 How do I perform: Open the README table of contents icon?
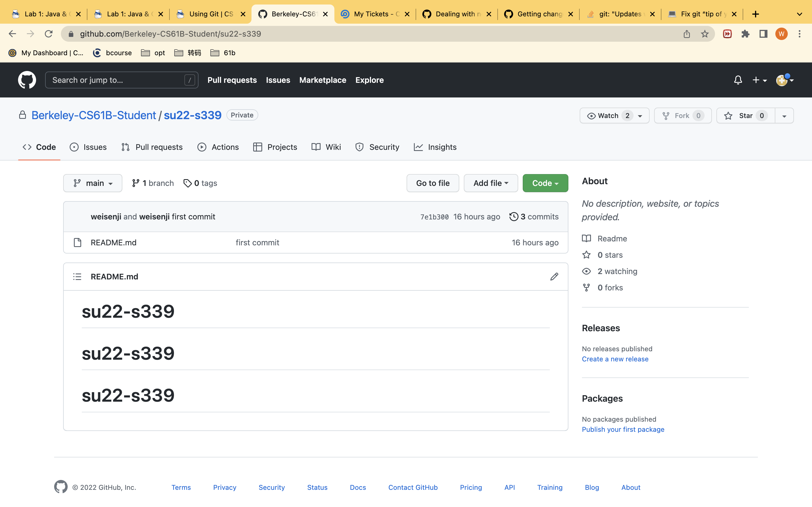(77, 277)
